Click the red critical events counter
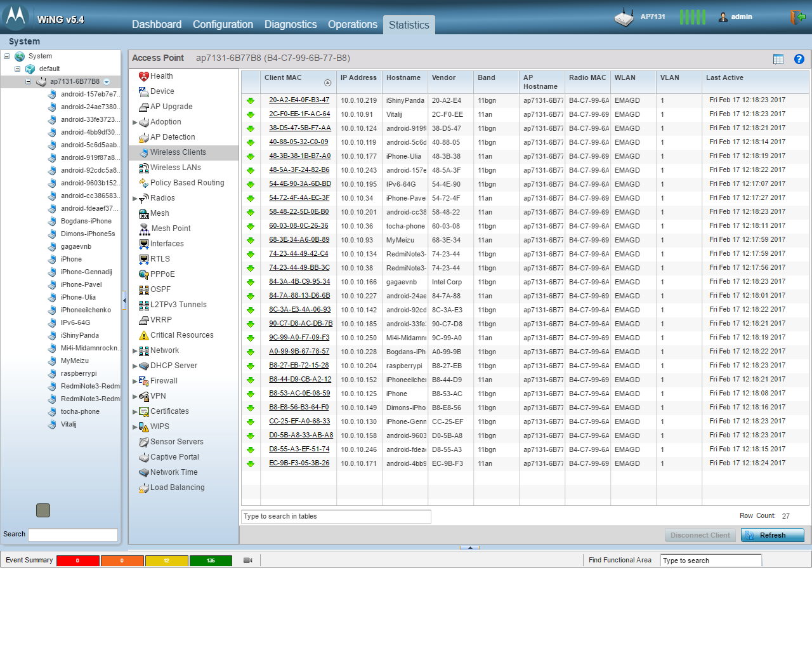Screen dimensions: 812x650 [x=78, y=560]
